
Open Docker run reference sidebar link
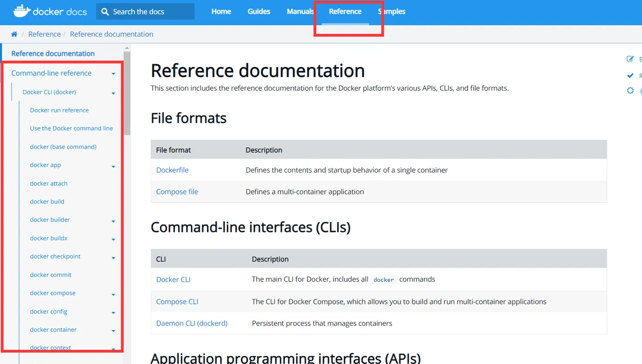(59, 110)
